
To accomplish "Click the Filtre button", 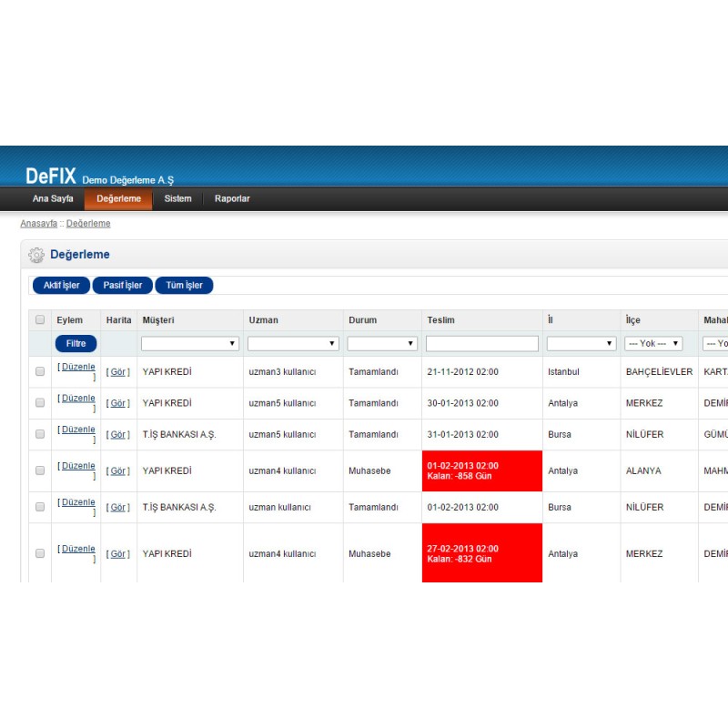I will [76, 344].
